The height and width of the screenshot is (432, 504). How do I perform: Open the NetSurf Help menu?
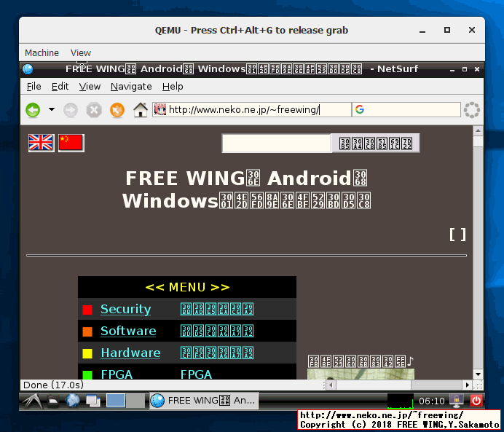[x=173, y=87]
